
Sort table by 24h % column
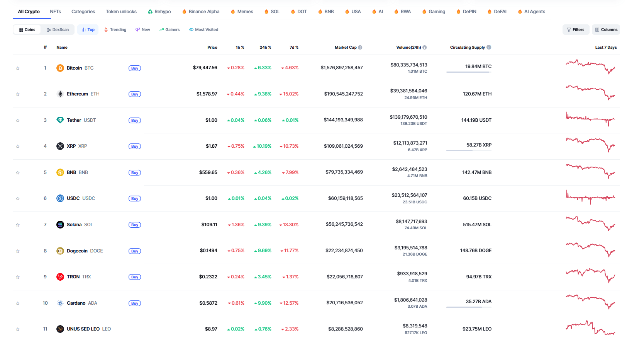tap(265, 48)
